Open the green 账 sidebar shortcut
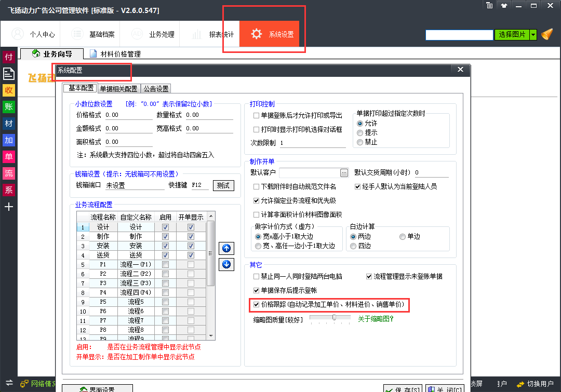The image size is (561, 392). point(9,106)
